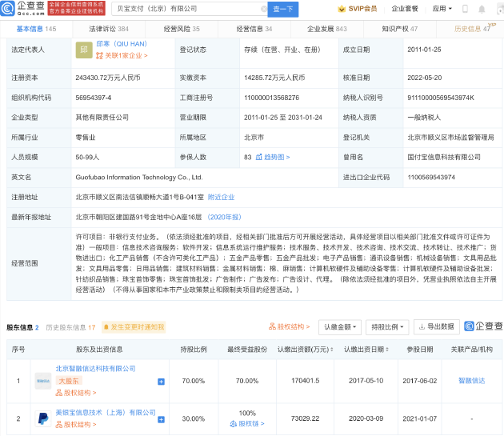Open 美银宝信息技术（上海）有限公司 link
The image size is (504, 436).
(106, 413)
